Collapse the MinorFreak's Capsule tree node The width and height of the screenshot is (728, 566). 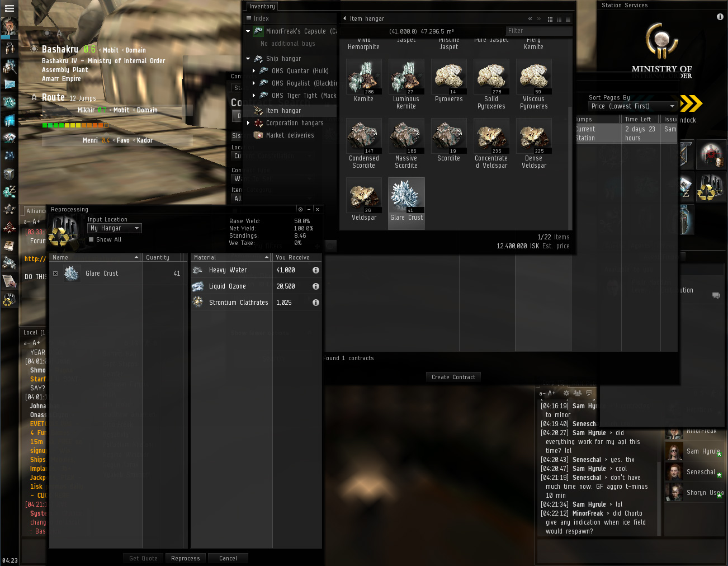click(248, 31)
